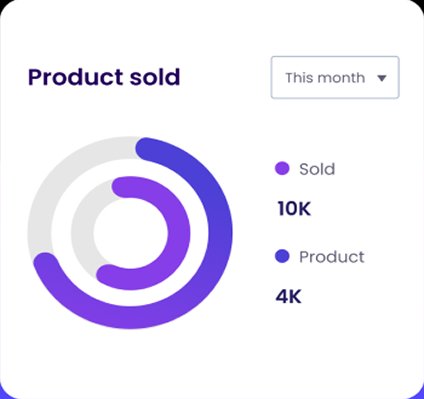424x399 pixels.
Task: Click the rounded top end of outer blue arc
Action: point(148,149)
